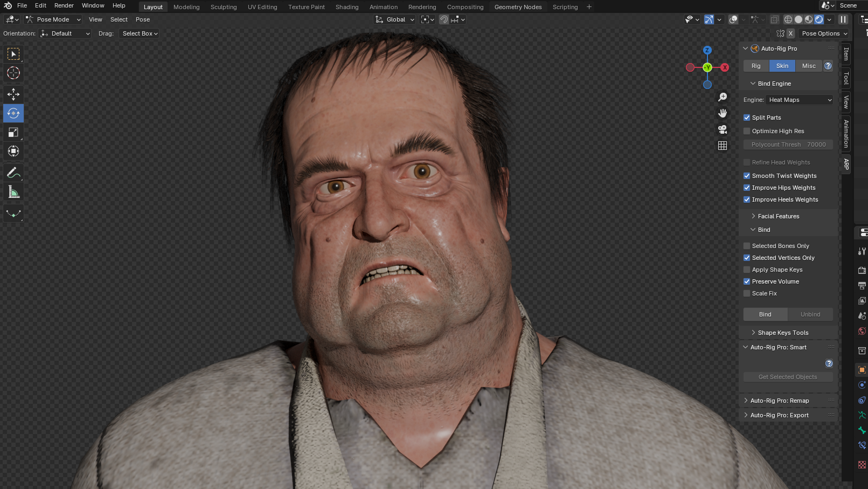This screenshot has height=489, width=868.
Task: Select the Scale tool
Action: 13,132
